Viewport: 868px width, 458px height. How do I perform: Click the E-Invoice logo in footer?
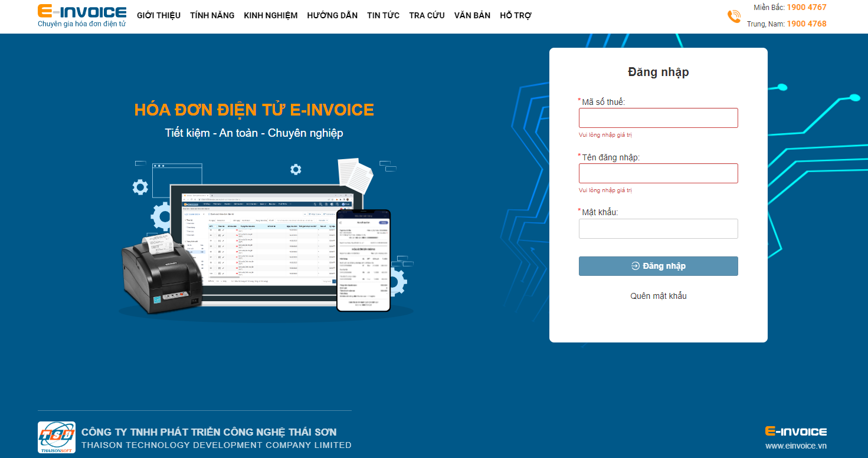(x=796, y=431)
